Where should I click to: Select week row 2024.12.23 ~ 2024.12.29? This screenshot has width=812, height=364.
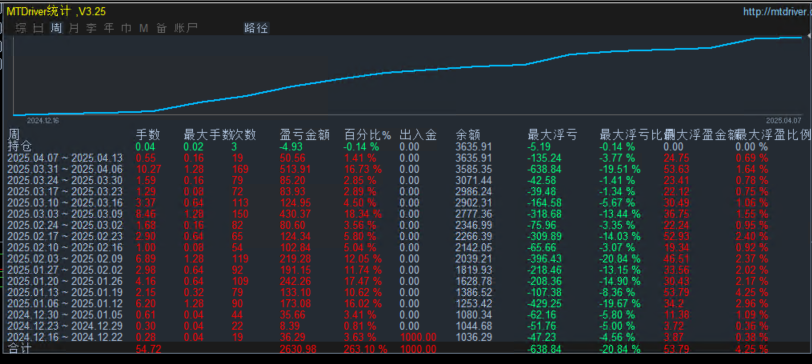[65, 326]
